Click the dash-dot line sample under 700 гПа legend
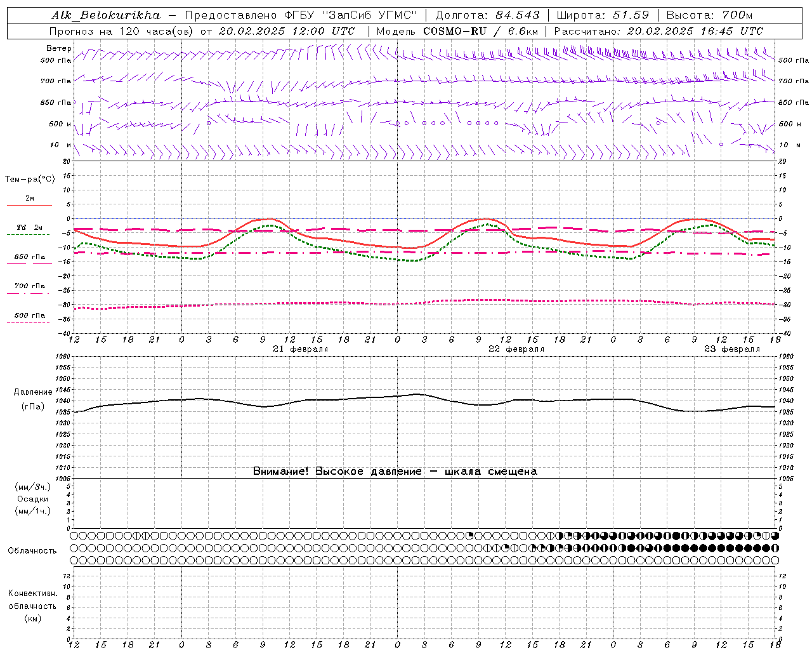Viewport: 812px width, 650px height. pos(29,293)
